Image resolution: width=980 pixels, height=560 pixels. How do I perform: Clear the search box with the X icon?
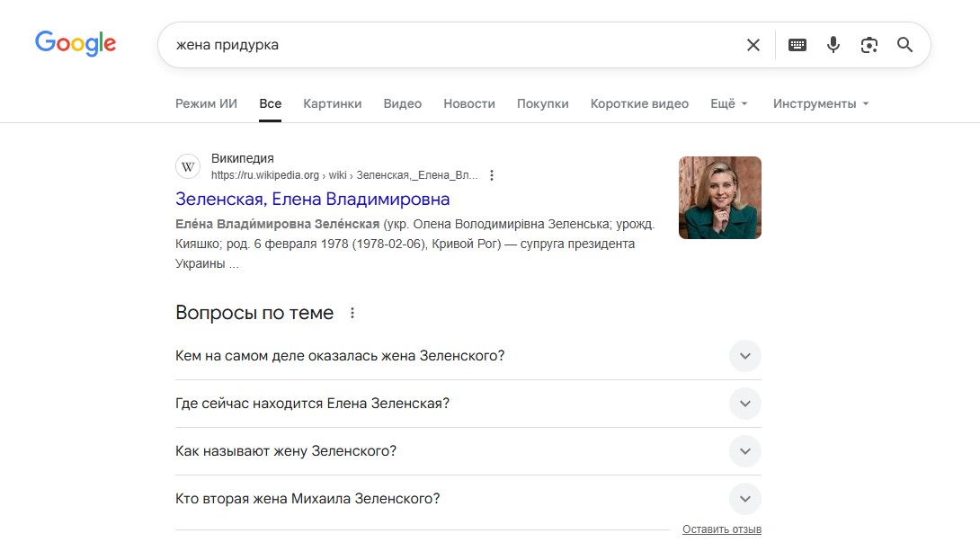(753, 45)
